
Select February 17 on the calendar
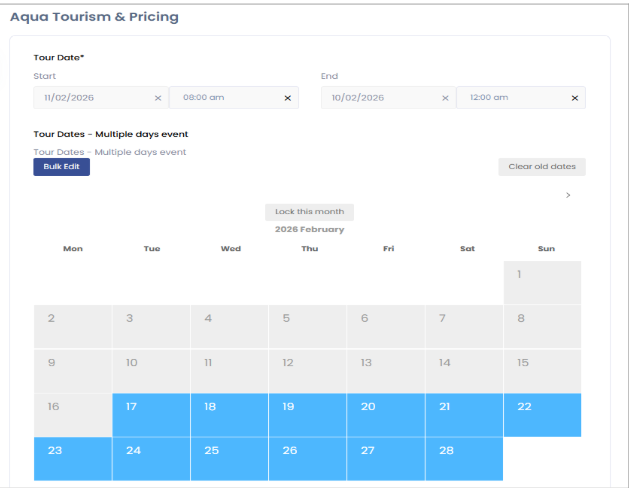click(x=151, y=415)
